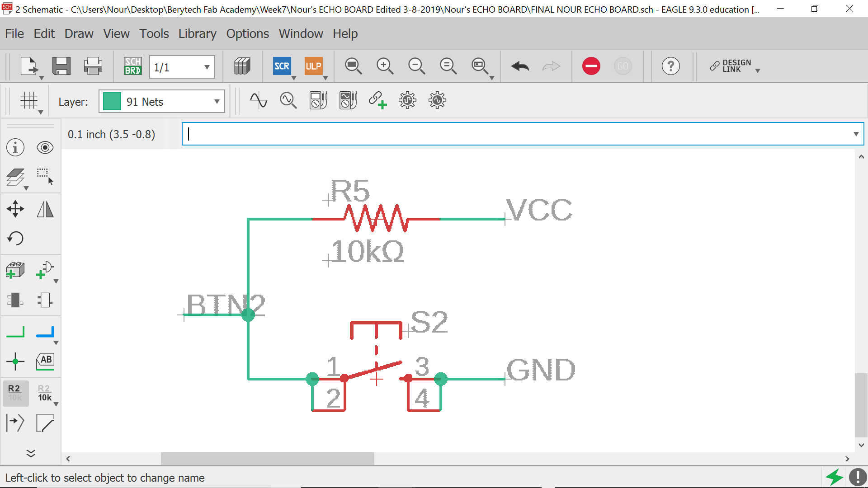868x488 pixels.
Task: Click the Add Part icon
Action: coord(15,270)
